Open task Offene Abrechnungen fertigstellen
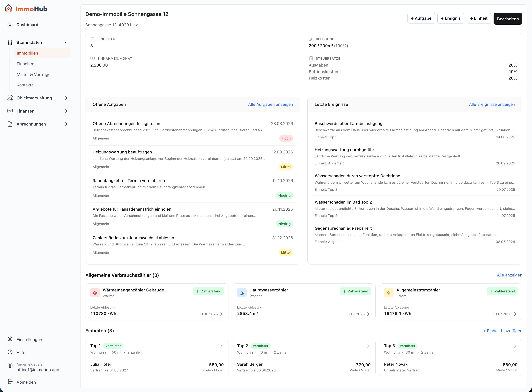Screen dimensions: 532x392 coord(193,131)
